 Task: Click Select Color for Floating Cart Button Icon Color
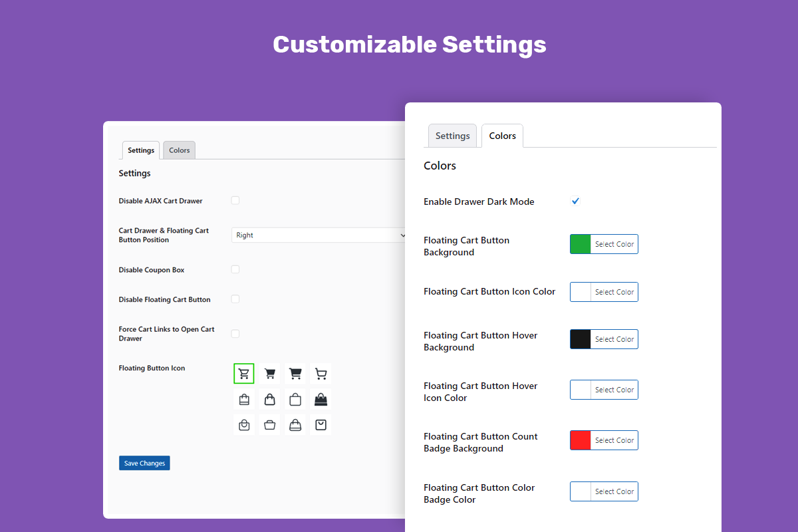point(614,292)
